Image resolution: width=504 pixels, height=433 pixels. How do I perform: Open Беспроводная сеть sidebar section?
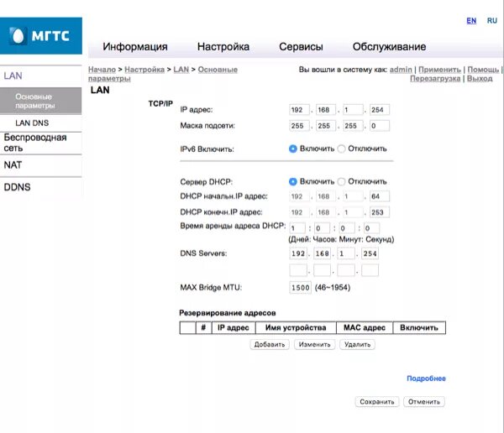tap(41, 143)
